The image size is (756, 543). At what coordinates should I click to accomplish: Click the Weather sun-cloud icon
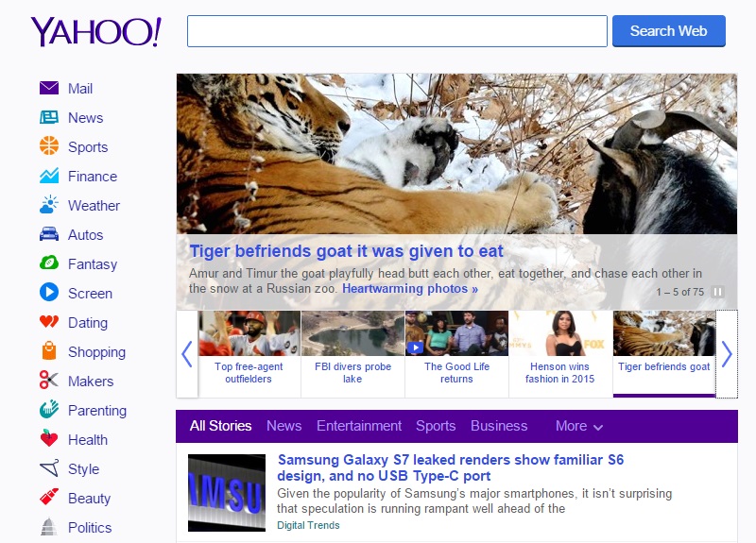coord(49,205)
